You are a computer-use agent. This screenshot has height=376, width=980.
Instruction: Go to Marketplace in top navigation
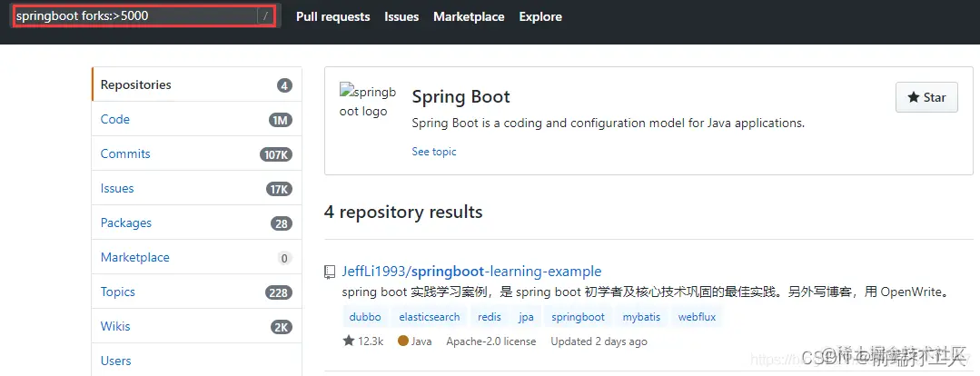(469, 17)
